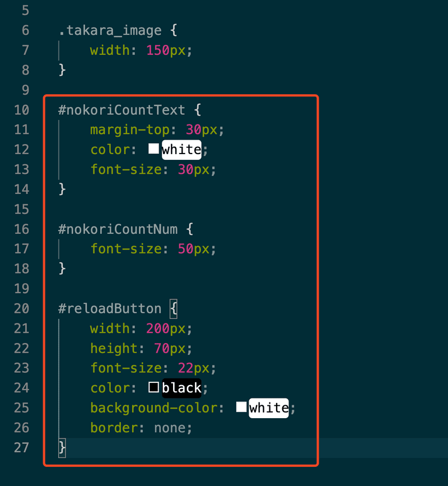The image size is (448, 486).
Task: Click line number 9 in the gutter
Action: (25, 90)
